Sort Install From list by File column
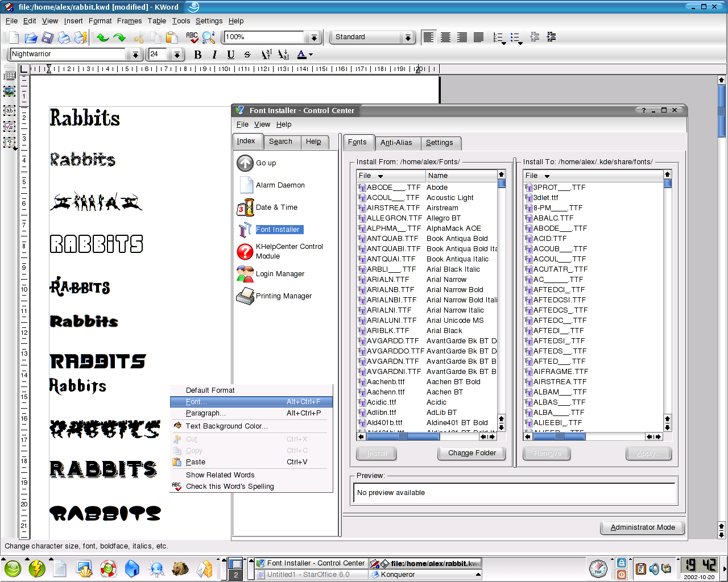This screenshot has height=582, width=728. pyautogui.click(x=391, y=176)
